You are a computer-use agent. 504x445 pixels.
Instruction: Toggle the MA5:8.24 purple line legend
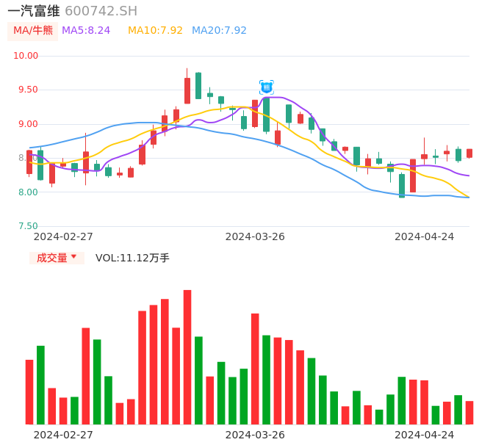tap(86, 31)
